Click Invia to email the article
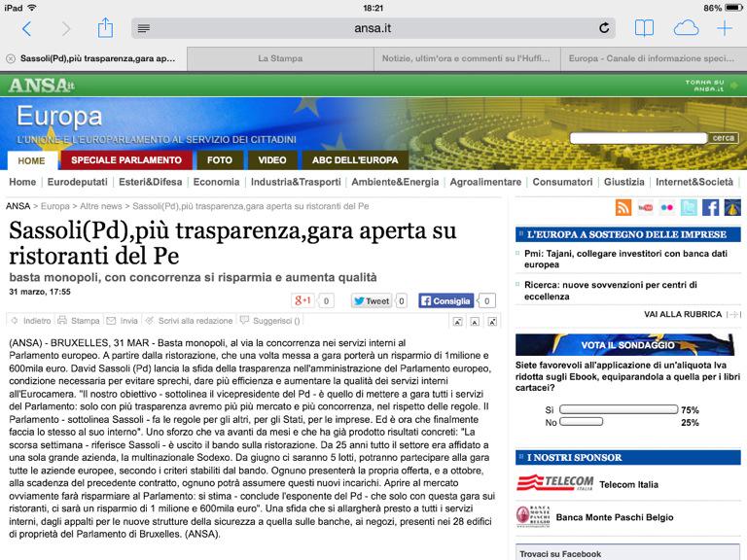This screenshot has width=747, height=560. [122, 321]
